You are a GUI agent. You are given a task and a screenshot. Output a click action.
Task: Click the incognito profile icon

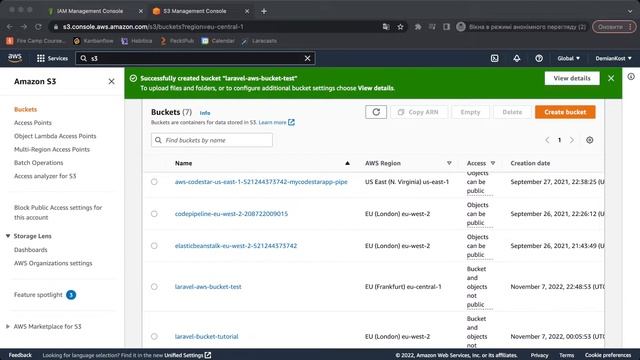pyautogui.click(x=461, y=27)
